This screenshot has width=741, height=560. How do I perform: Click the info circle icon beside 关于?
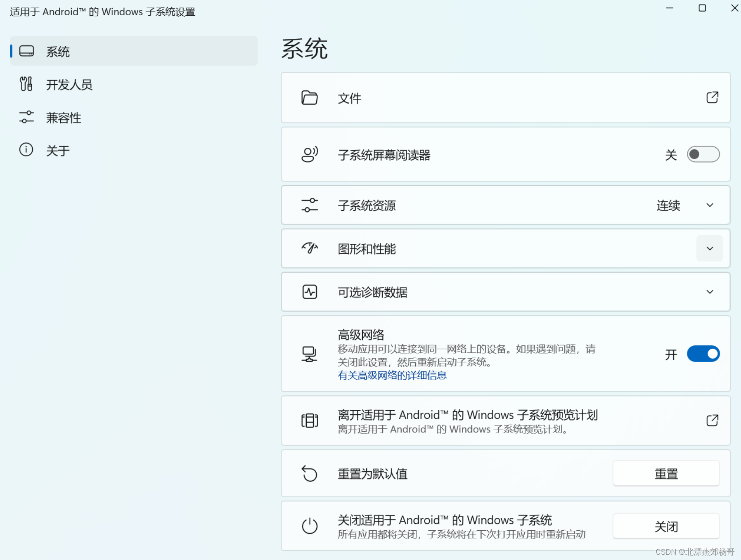click(26, 149)
